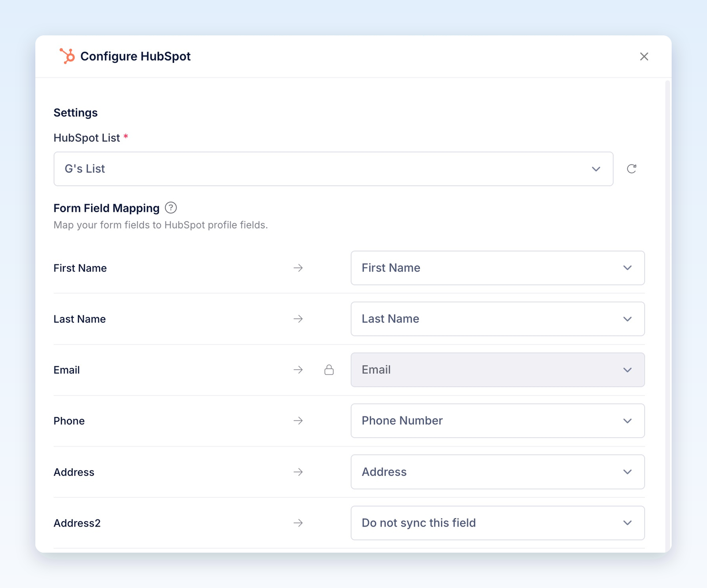707x588 pixels.
Task: Click the arrow icon in Address2 row
Action: (298, 523)
